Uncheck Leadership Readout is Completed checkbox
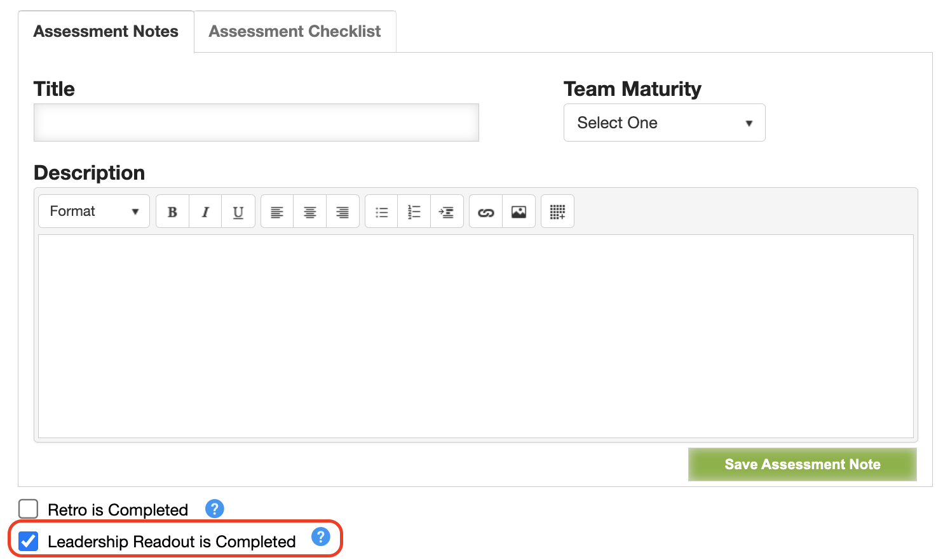The image size is (943, 560). pyautogui.click(x=29, y=541)
